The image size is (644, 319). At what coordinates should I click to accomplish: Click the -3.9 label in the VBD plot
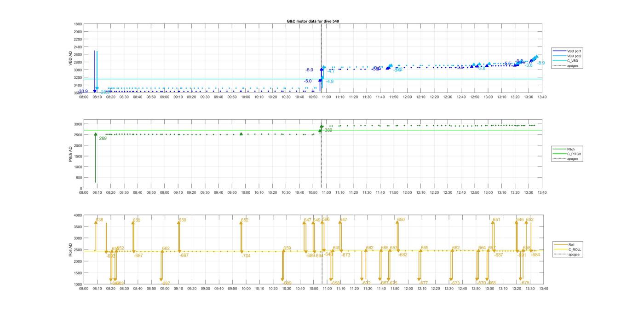pyautogui.click(x=460, y=67)
